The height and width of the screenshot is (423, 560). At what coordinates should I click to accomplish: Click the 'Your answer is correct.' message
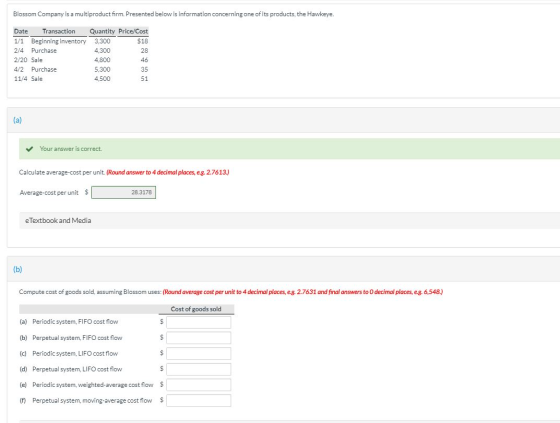pos(71,149)
